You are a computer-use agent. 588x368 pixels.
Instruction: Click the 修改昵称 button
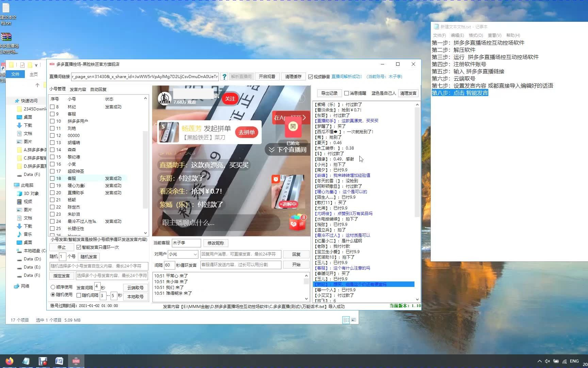(x=215, y=243)
